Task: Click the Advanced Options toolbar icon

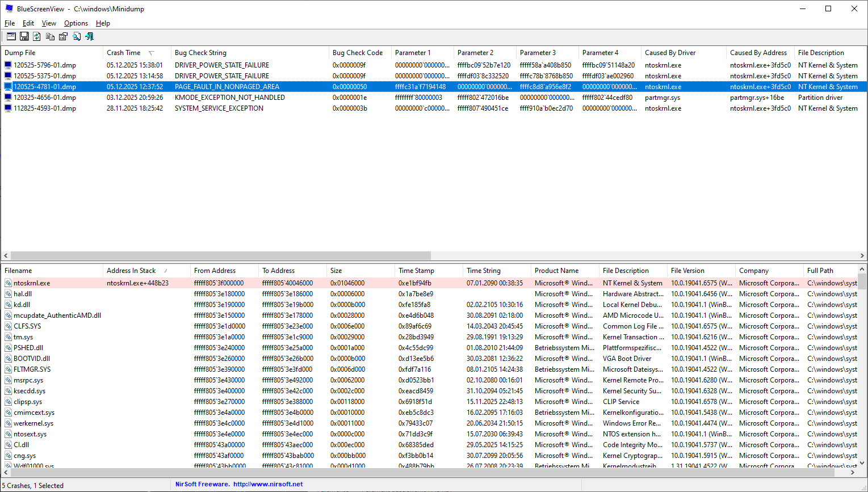Action: click(11, 36)
